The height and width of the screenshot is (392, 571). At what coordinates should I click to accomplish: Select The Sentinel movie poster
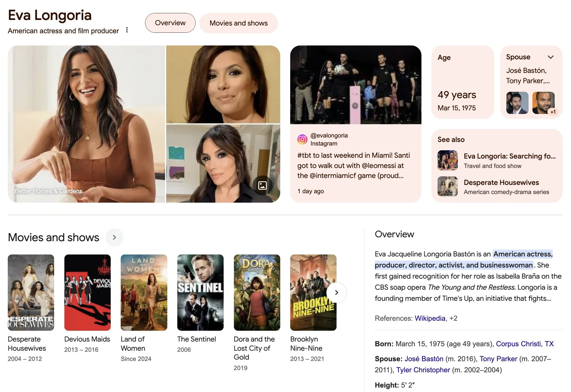(x=200, y=292)
